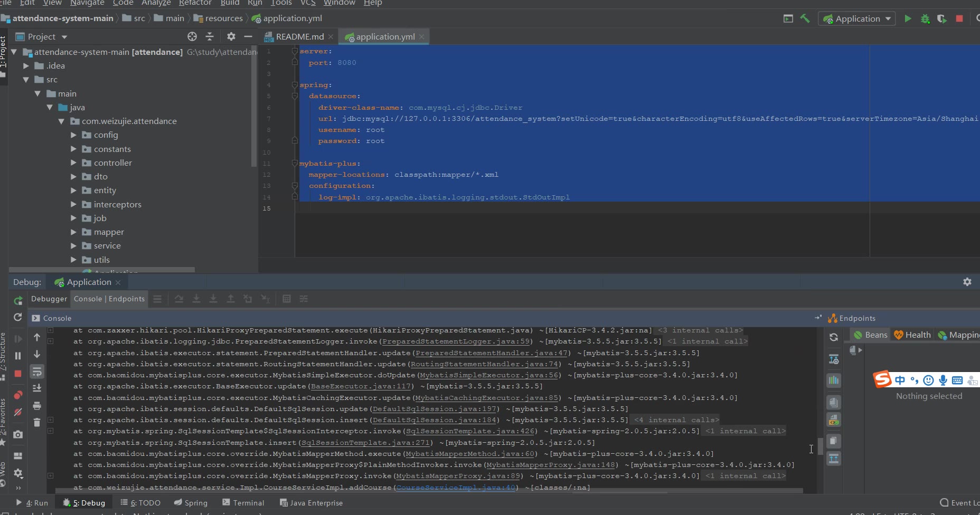Open the Debugger tab
The width and height of the screenshot is (980, 515).
[49, 299]
